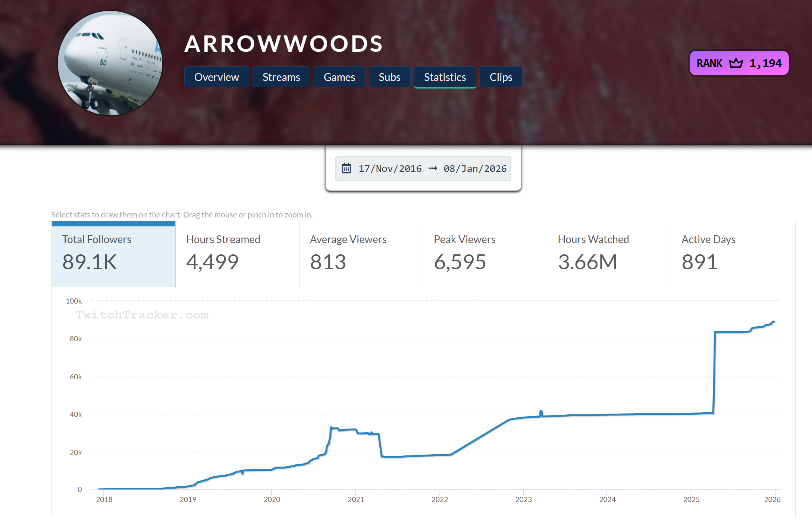Click the follower line peak near 2026
Screen dimensions: 812x527
click(774, 321)
